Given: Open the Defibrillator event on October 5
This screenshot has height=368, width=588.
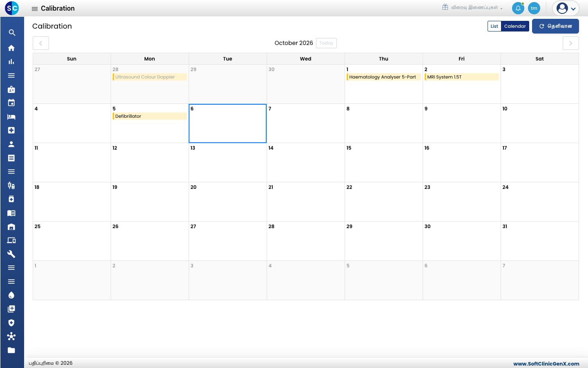Looking at the screenshot, I should click(150, 116).
